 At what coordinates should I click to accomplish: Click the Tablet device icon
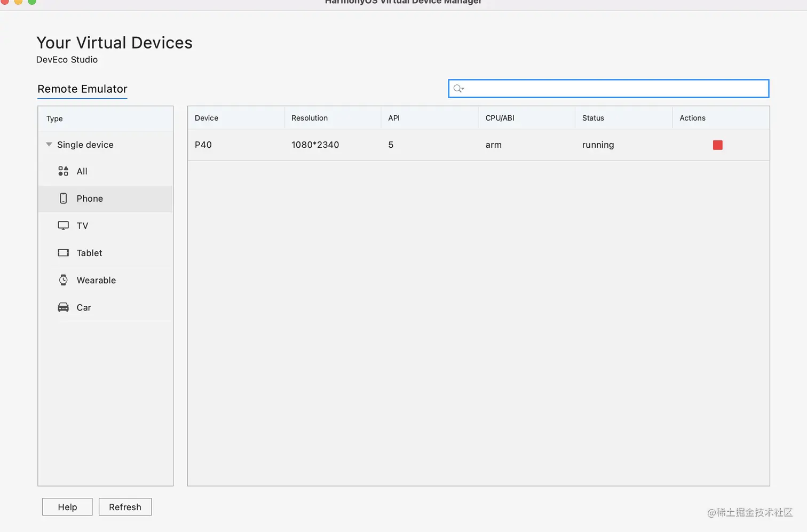[63, 253]
